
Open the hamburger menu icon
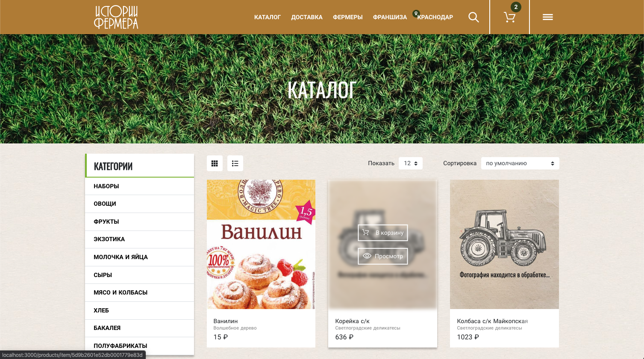coord(548,17)
